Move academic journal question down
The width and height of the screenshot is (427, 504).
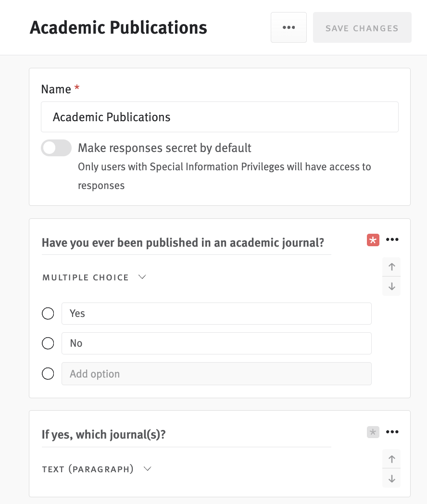391,286
